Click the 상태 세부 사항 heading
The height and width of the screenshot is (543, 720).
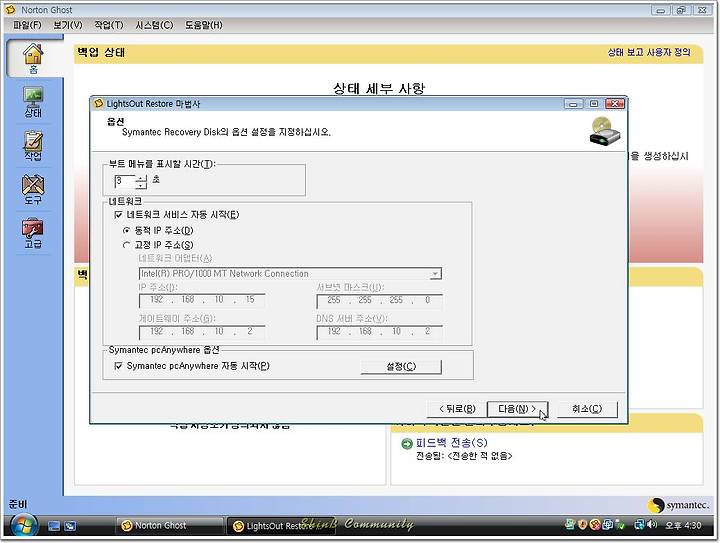click(379, 88)
